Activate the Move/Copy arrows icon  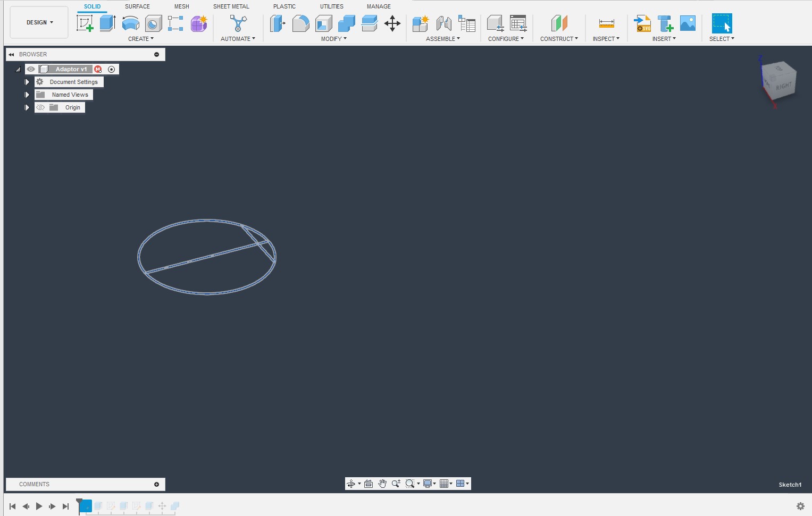(x=392, y=23)
